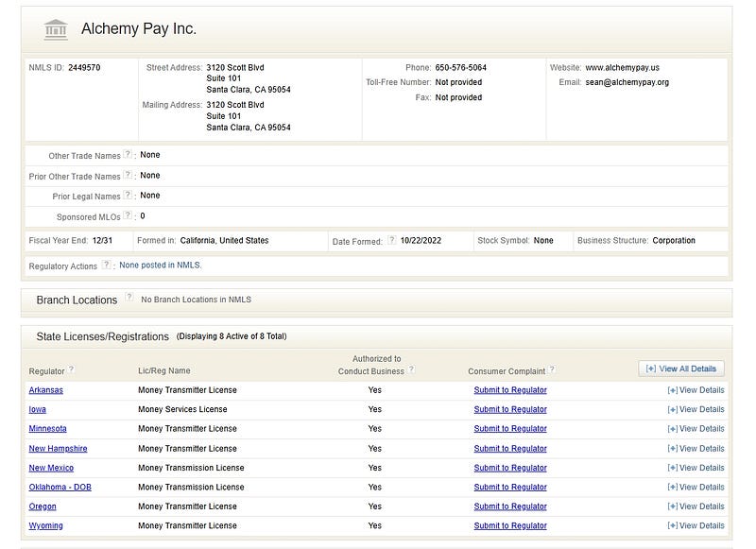Viewport: 756px width, 549px height.
Task: Submit a complaint to the Oklahoma - DOB regulator
Action: pyautogui.click(x=510, y=487)
